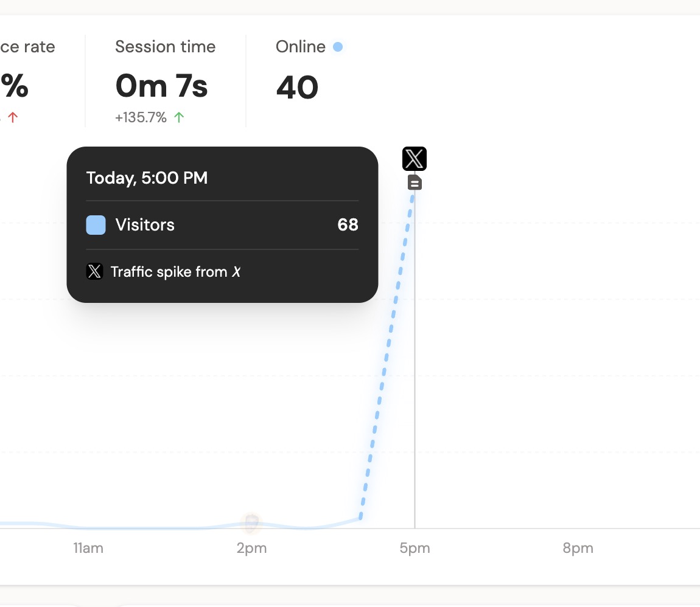Click the blue dot beside Online

pos(338,47)
